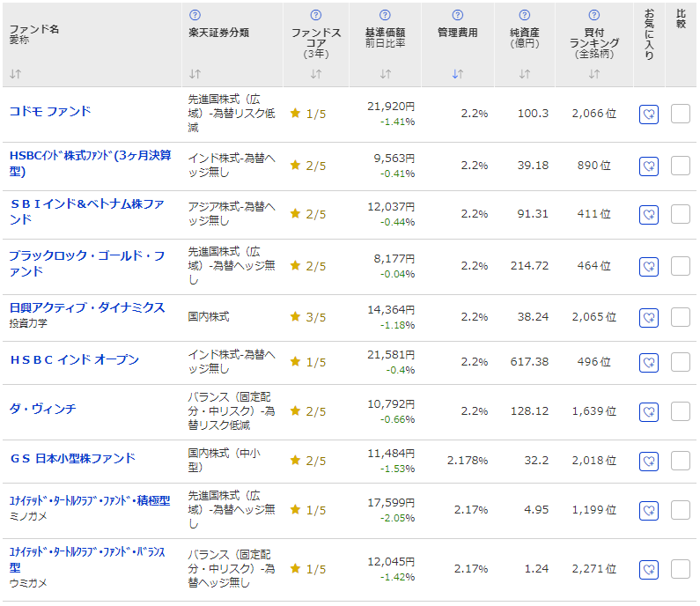Open help icon above 買付ランキング header

coord(594,15)
